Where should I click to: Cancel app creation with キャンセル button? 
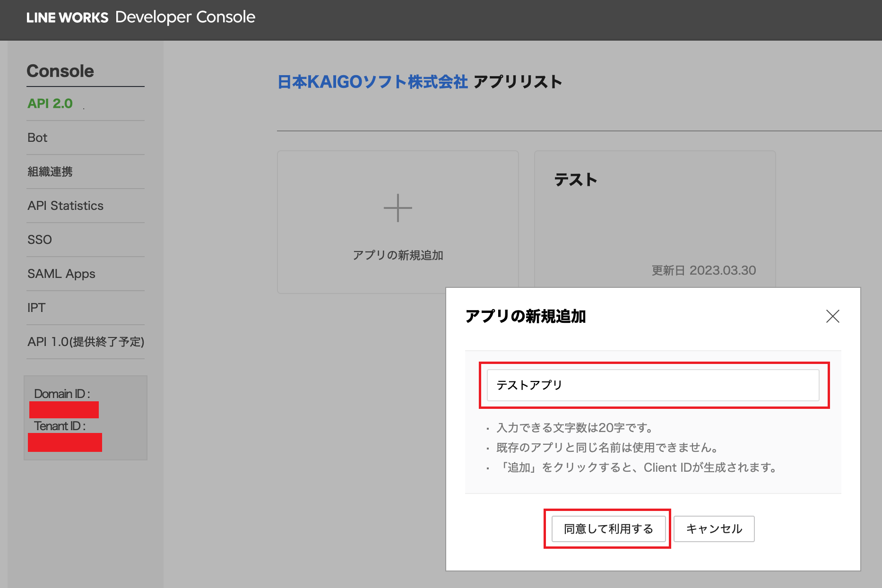pos(714,529)
